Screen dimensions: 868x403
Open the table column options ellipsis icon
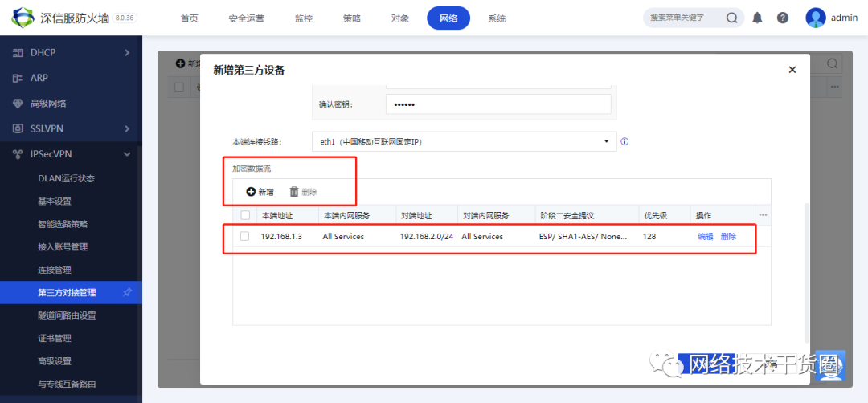tap(763, 215)
